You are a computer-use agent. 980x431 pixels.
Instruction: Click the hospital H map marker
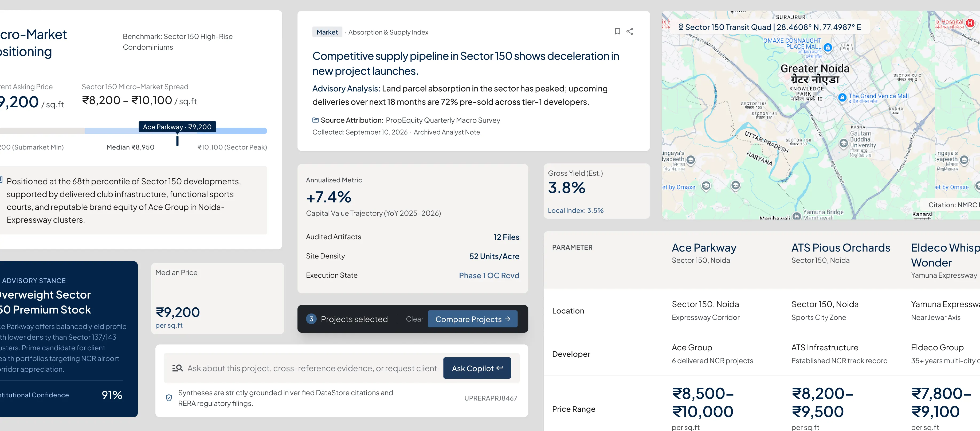point(970,23)
